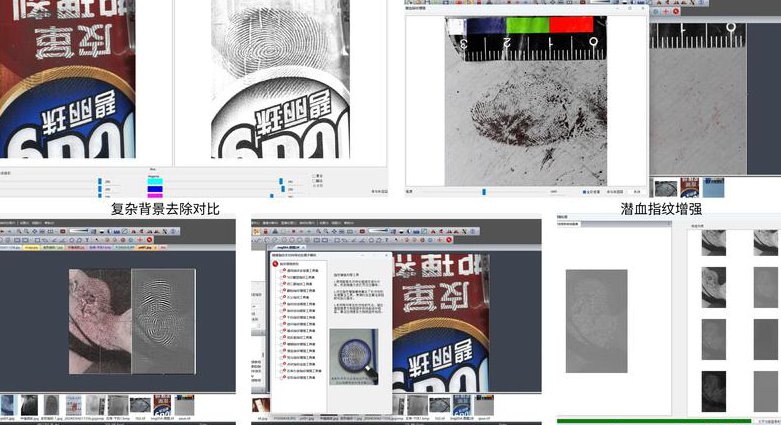Click half-circle contrast icon in bottom-middle editor toolbar
781x425 pixels.
pos(408,231)
